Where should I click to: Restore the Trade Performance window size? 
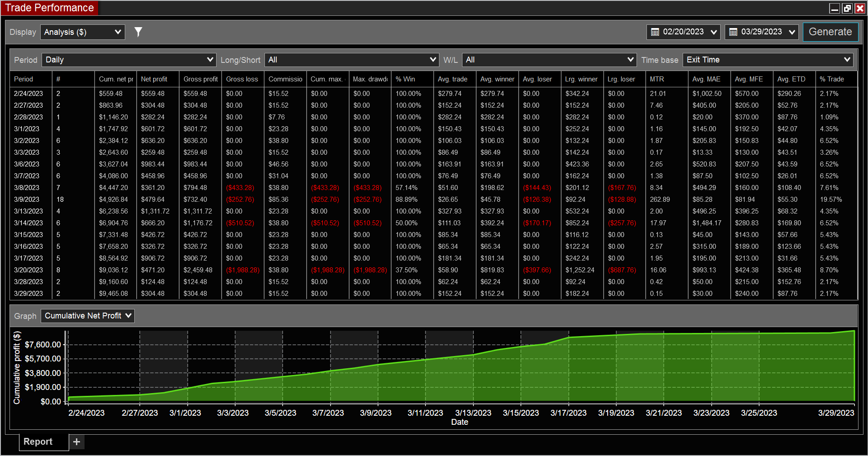click(847, 8)
